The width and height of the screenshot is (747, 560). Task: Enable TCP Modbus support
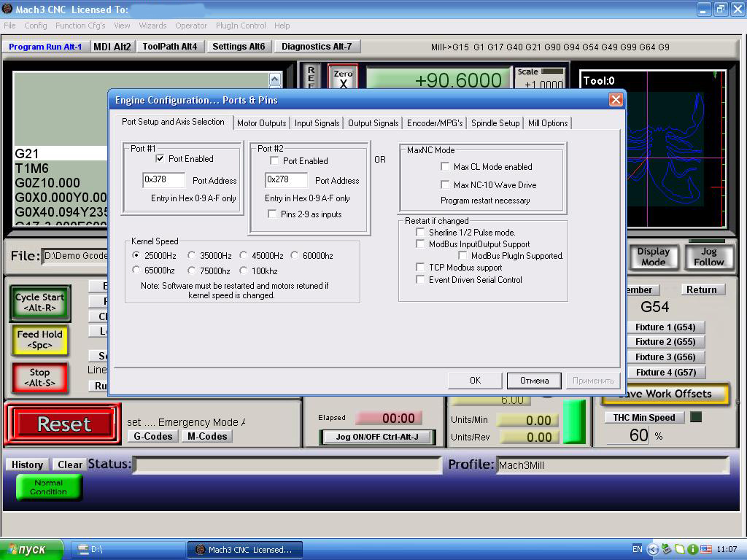[x=420, y=267]
